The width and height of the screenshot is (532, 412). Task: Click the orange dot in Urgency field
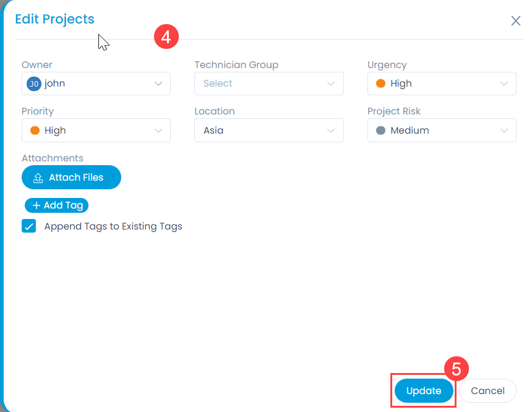tap(381, 84)
